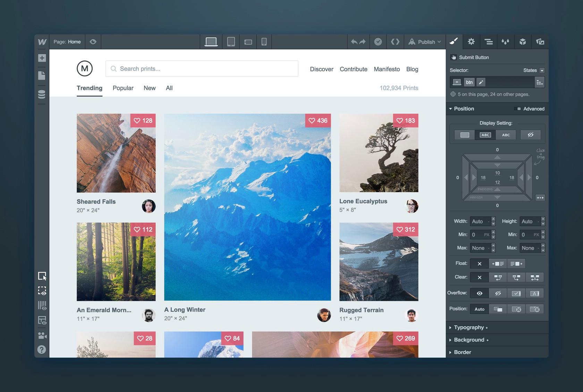Set display to inline
Screen dimensions: 583x392
click(x=506, y=135)
